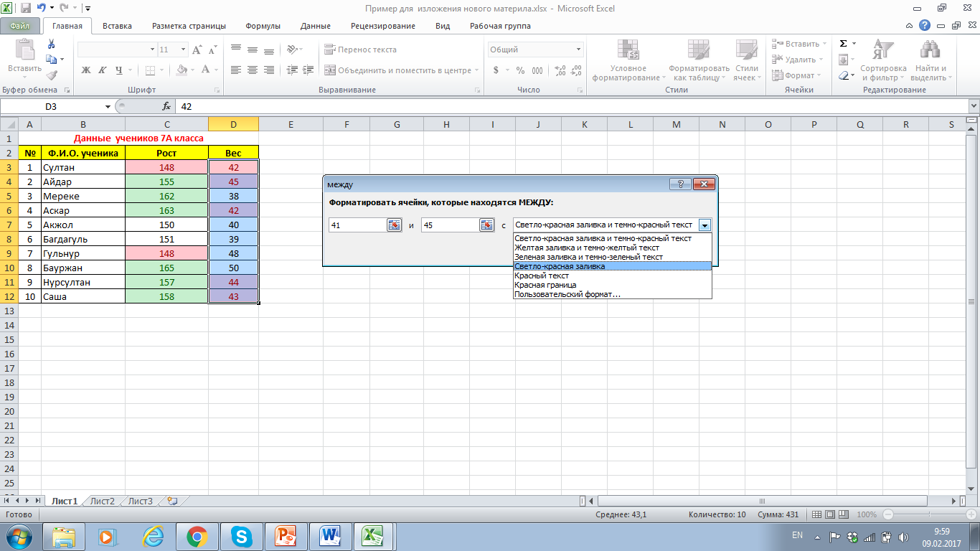980x551 pixels.
Task: Open Google Chrome from the taskbar
Action: pos(197,536)
